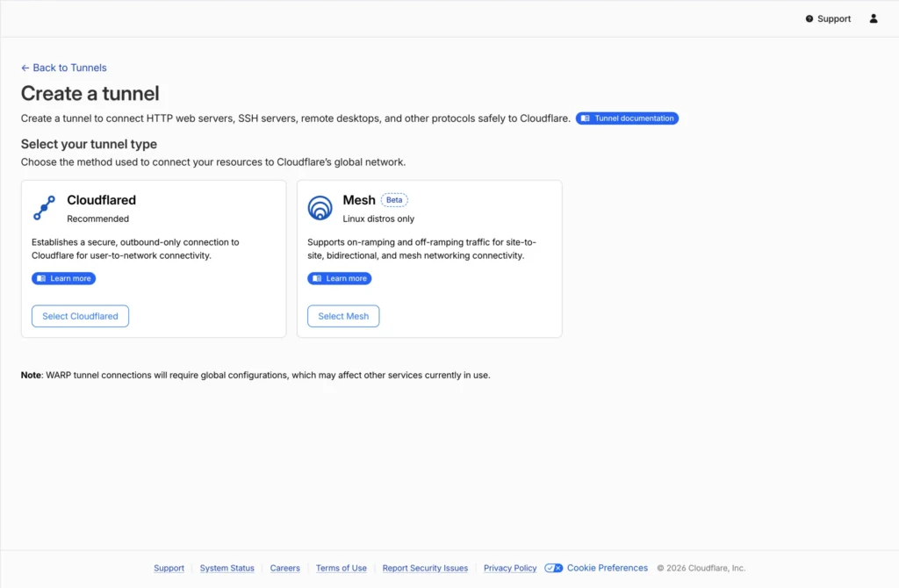The image size is (899, 588).
Task: Open the footer Support link
Action: click(169, 568)
